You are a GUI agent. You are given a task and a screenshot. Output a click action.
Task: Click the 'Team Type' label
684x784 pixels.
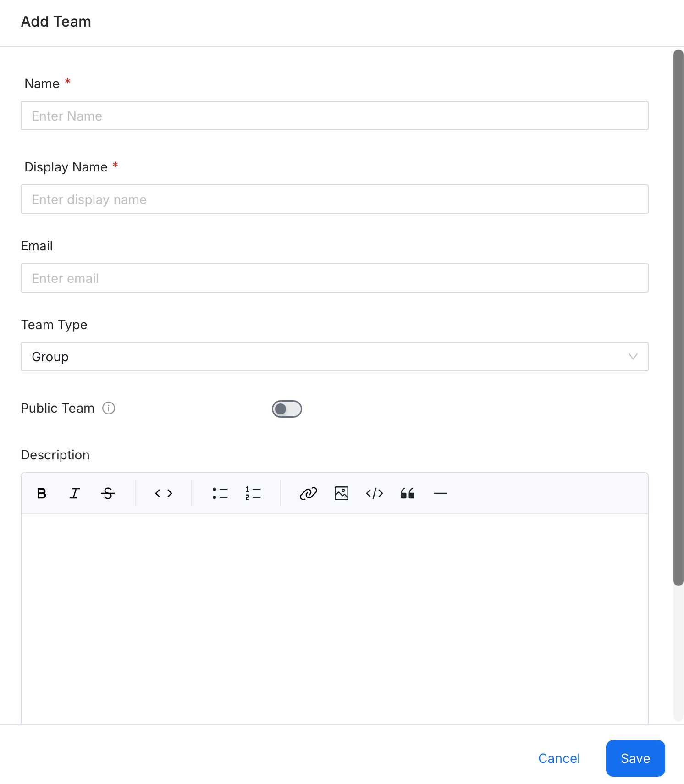click(x=54, y=325)
